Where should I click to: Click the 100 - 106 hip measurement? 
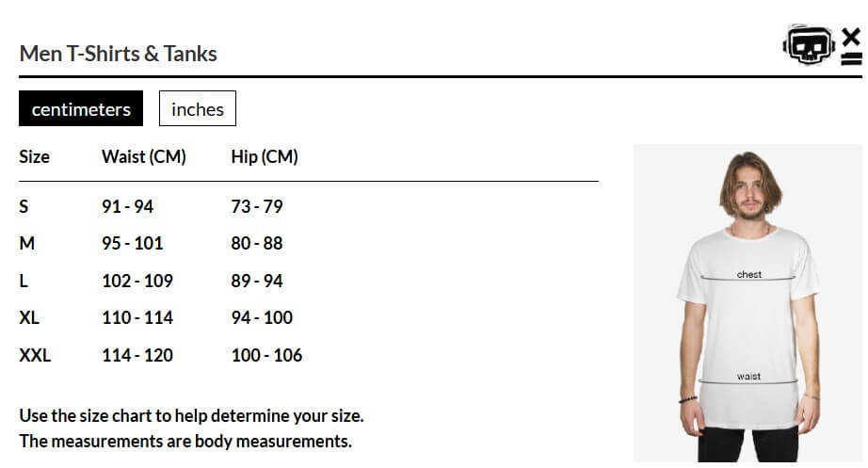[266, 355]
